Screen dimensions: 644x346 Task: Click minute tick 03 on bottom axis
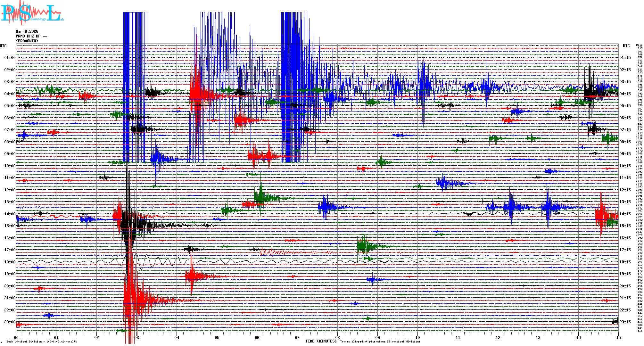pos(136,338)
